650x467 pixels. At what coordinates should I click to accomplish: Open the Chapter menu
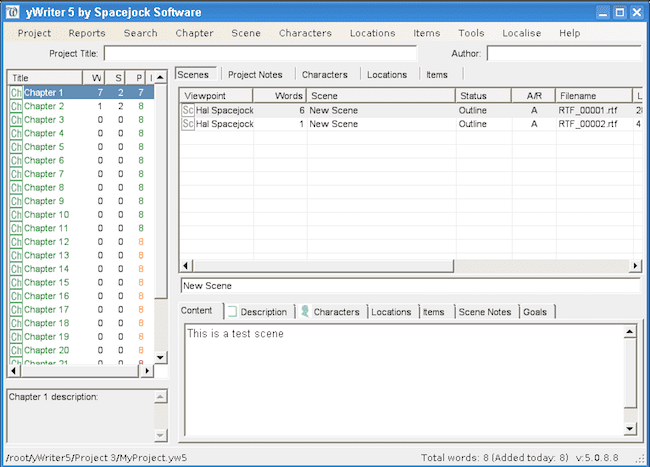(x=194, y=33)
